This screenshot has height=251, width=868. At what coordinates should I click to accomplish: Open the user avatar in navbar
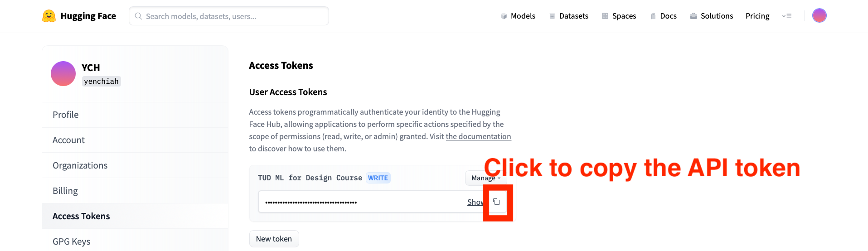(819, 16)
